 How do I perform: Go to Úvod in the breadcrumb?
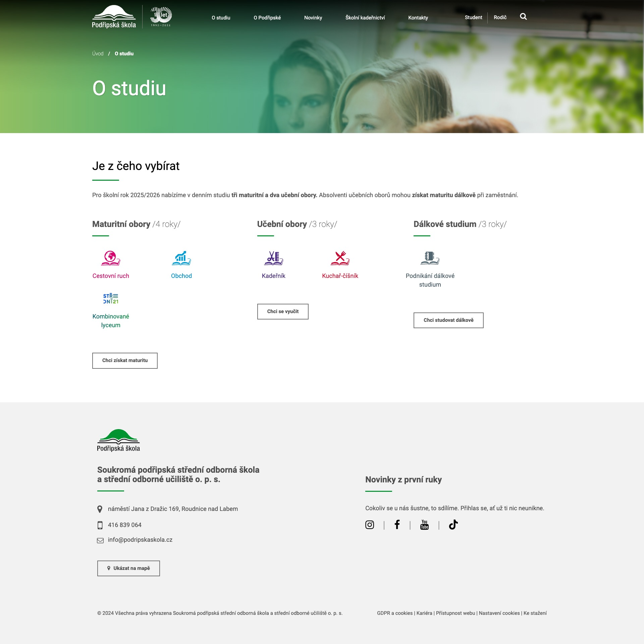(x=98, y=54)
